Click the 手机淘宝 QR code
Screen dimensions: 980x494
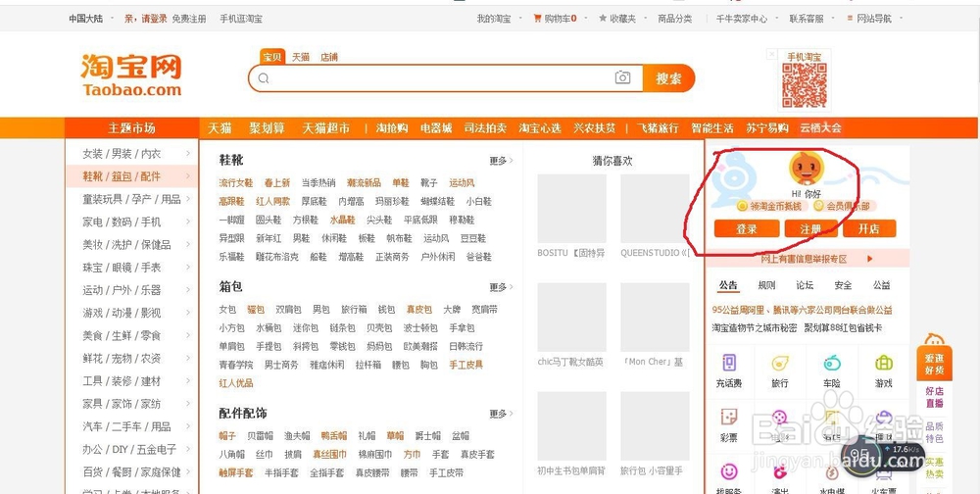click(x=805, y=85)
